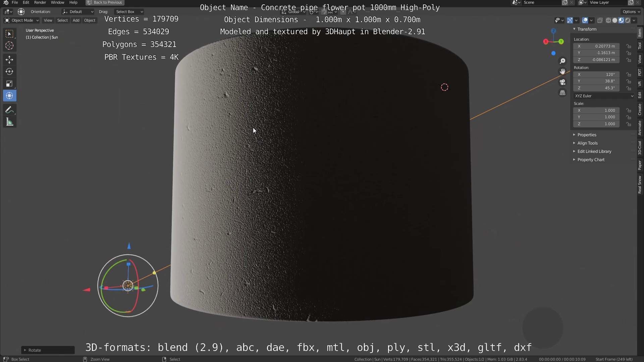
Task: Click the Back to Previous button
Action: pos(105,2)
